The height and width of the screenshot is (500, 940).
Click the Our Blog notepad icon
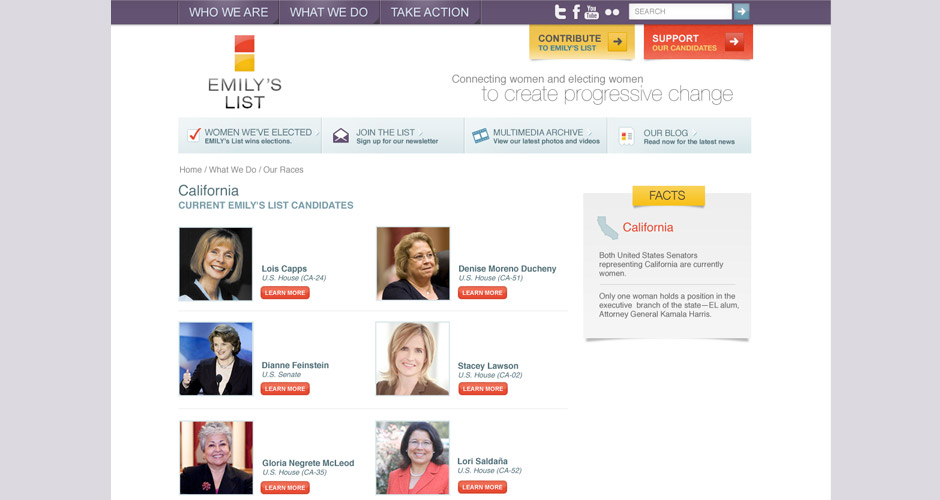(x=627, y=136)
